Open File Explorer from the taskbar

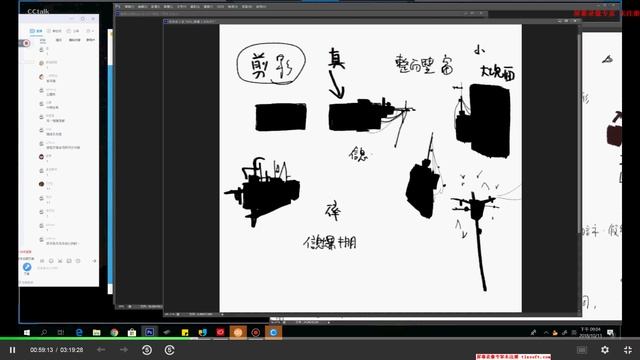[96, 333]
